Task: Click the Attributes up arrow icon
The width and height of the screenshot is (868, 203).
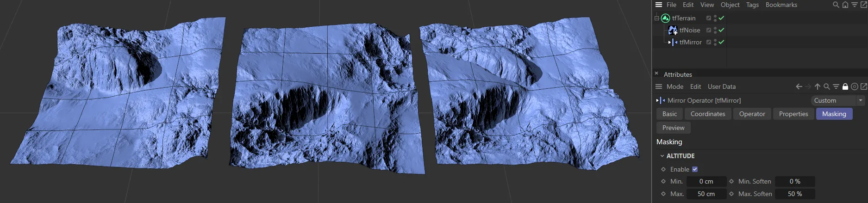Action: [x=817, y=86]
